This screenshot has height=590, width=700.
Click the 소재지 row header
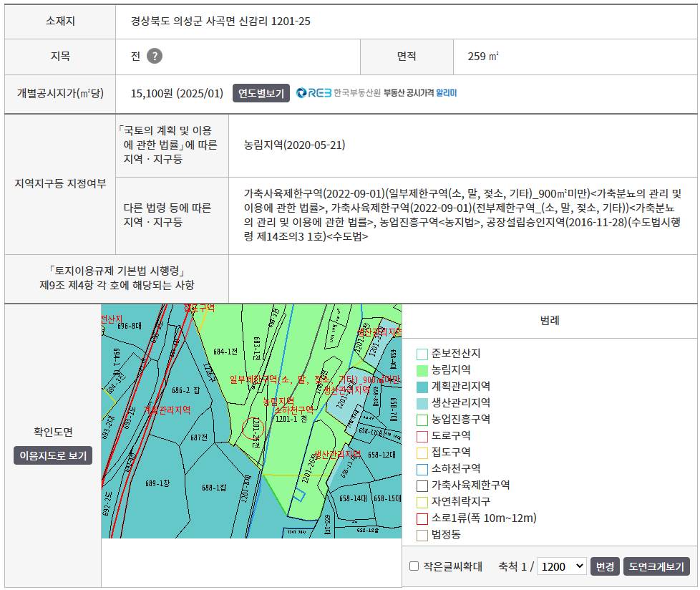click(60, 21)
